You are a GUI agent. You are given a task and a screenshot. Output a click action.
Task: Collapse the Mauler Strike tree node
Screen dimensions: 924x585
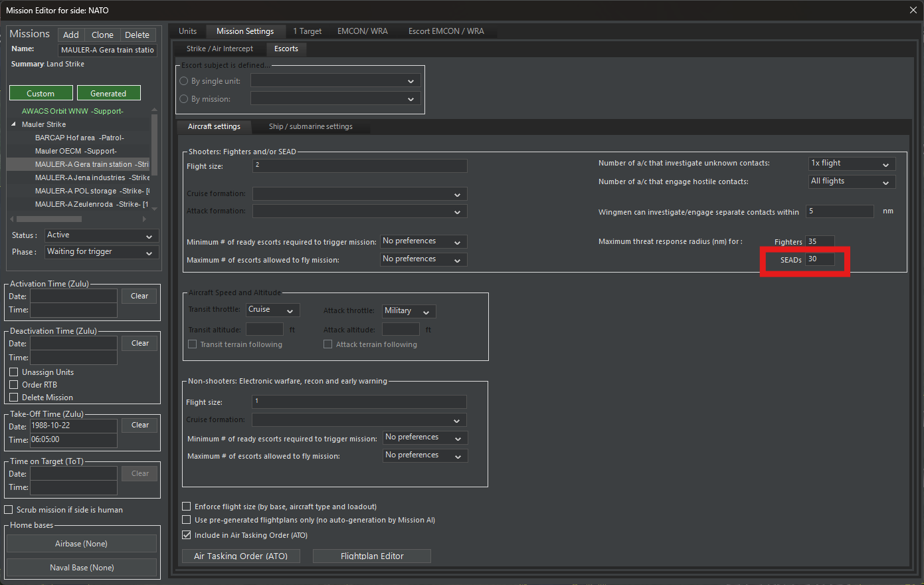[x=14, y=124]
